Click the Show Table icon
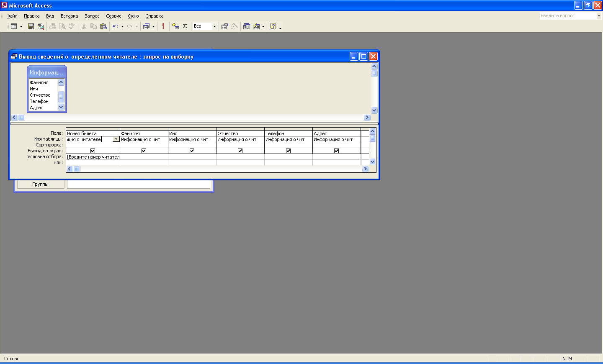 coord(175,26)
